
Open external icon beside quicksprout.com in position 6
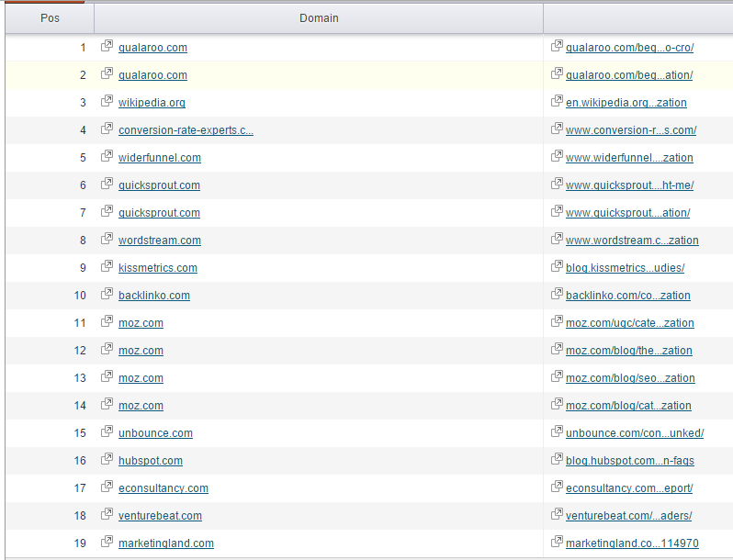click(107, 184)
